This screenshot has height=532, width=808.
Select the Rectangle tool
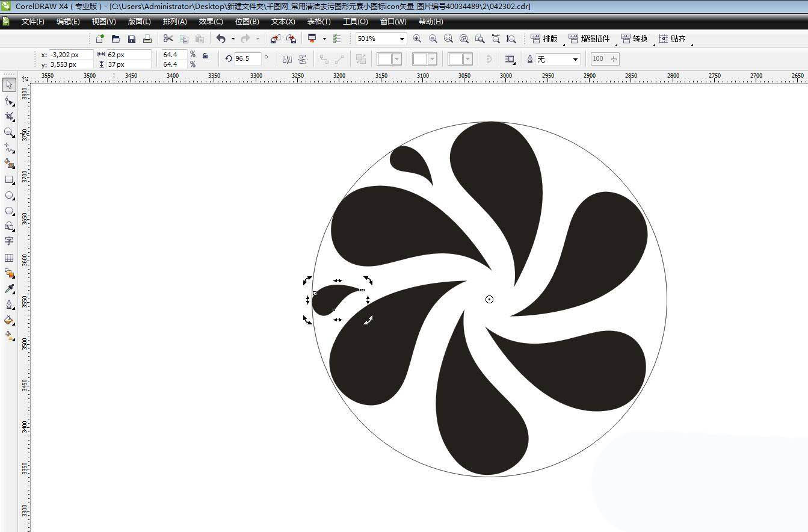9,179
